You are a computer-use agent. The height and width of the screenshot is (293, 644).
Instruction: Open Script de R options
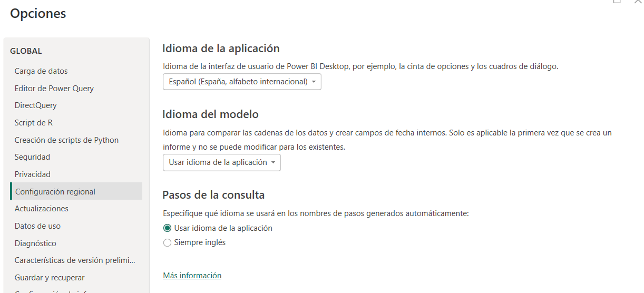33,123
